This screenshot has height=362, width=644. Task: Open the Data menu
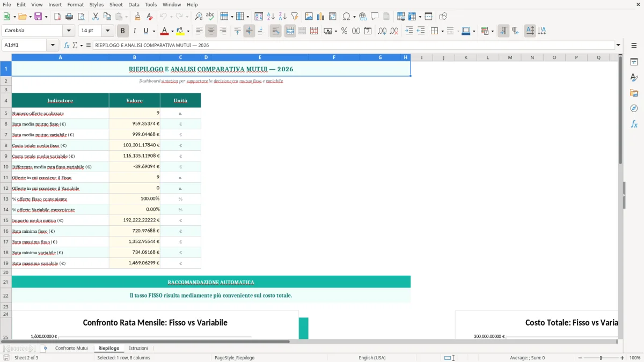134,4
